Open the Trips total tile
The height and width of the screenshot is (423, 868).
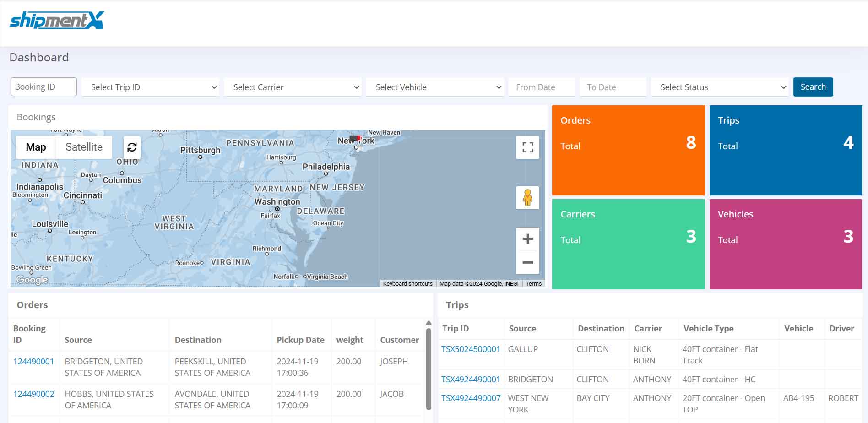click(x=786, y=150)
